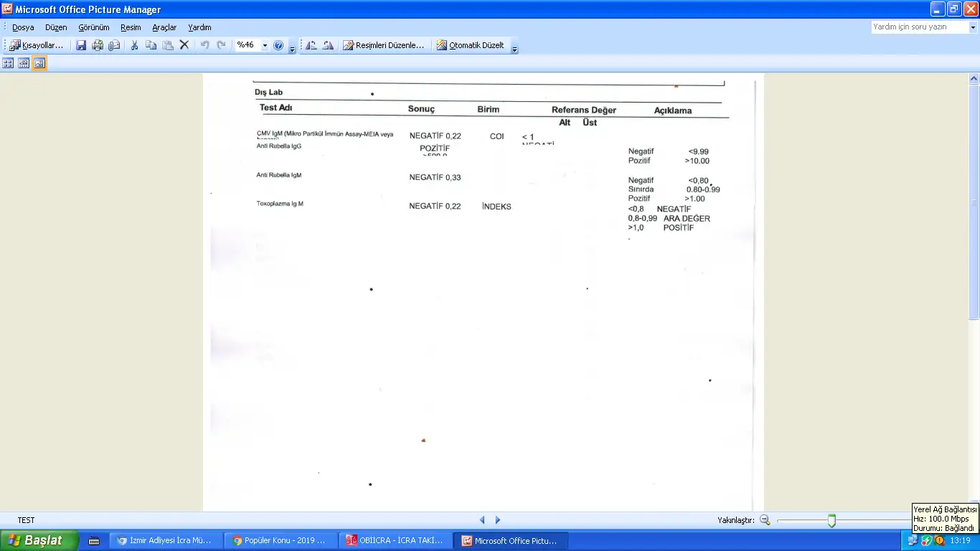The width and height of the screenshot is (980, 551).
Task: Rotate the picture left
Action: click(311, 45)
